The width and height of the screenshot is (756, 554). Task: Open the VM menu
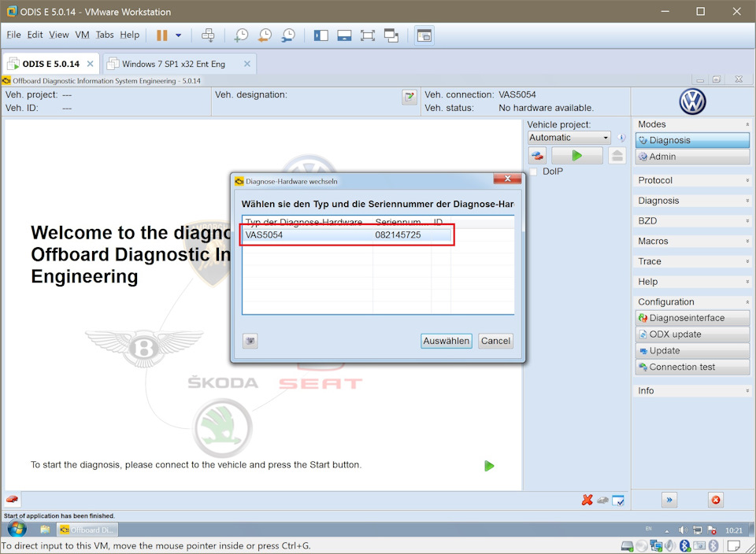(83, 35)
